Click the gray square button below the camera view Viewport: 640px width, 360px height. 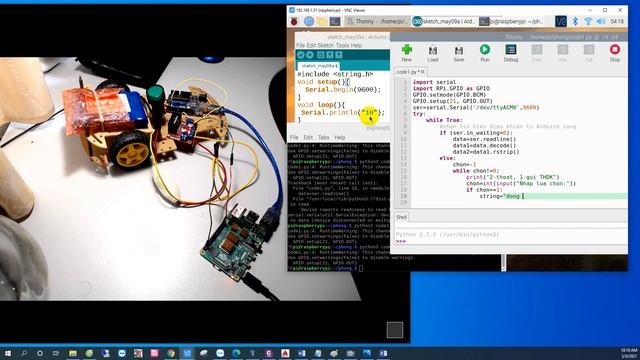point(395,330)
